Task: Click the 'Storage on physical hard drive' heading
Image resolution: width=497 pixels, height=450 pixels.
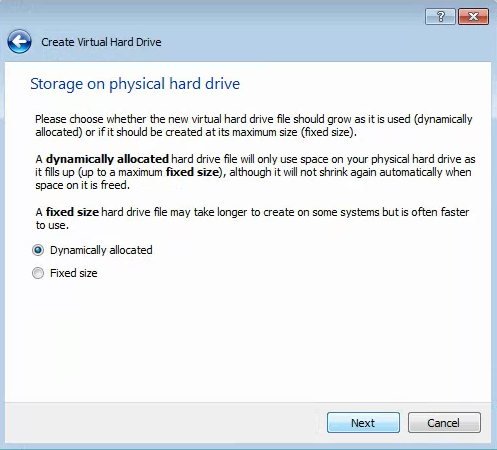Action: click(x=135, y=84)
